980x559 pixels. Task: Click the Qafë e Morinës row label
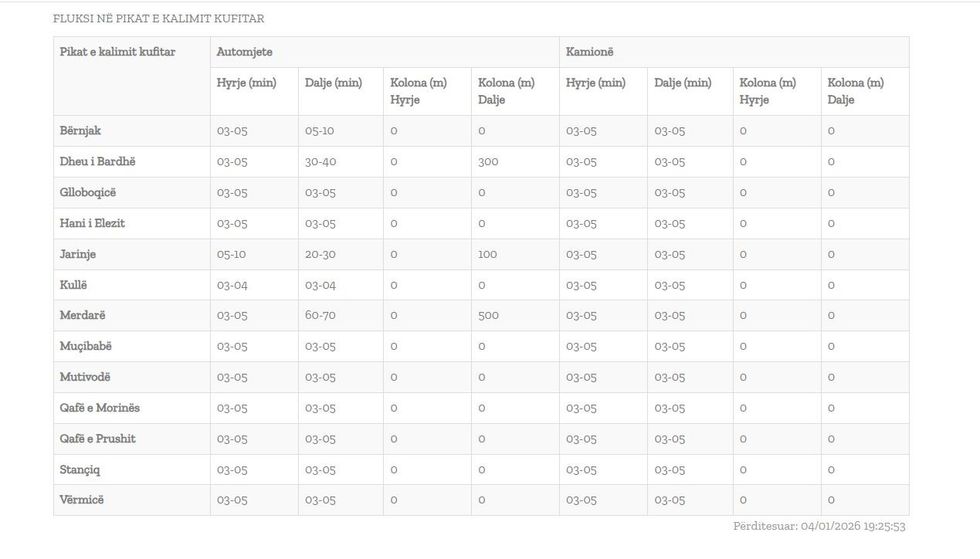100,408
